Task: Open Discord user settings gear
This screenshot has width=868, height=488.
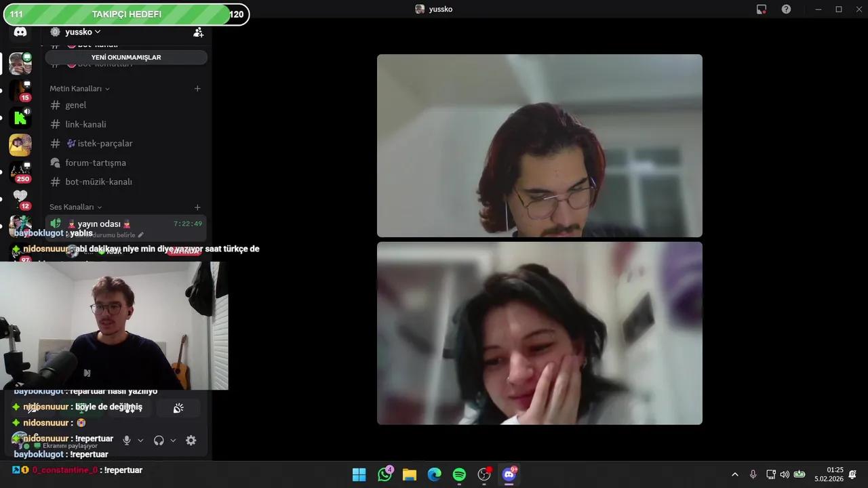Action: pyautogui.click(x=191, y=441)
